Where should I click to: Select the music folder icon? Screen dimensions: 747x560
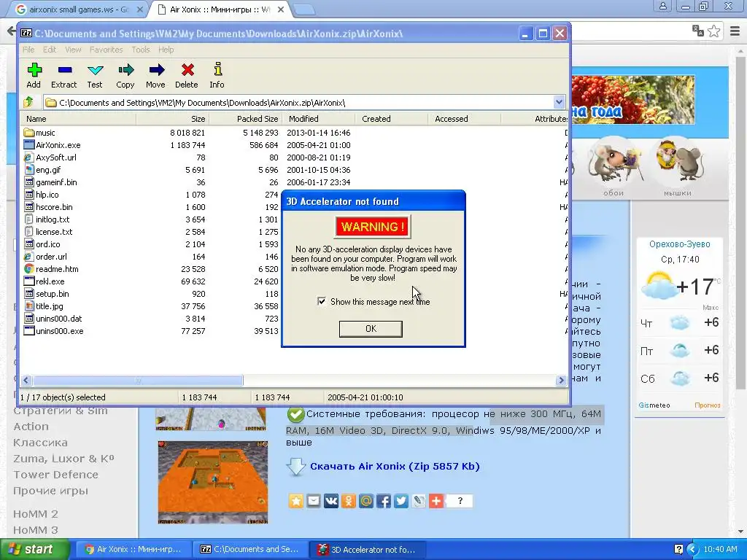(29, 133)
